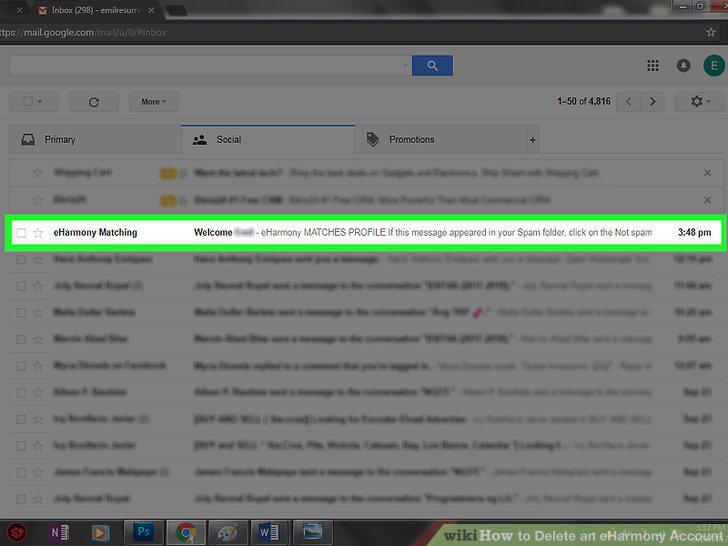Tick checkbox of row below eHarmony email
Viewport: 728px width, 546px height.
coord(21,260)
